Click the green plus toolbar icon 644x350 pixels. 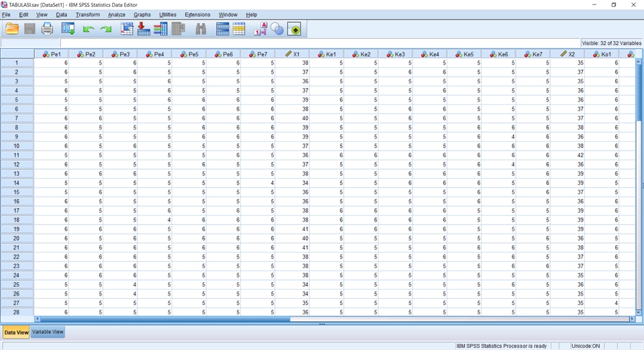tap(294, 29)
